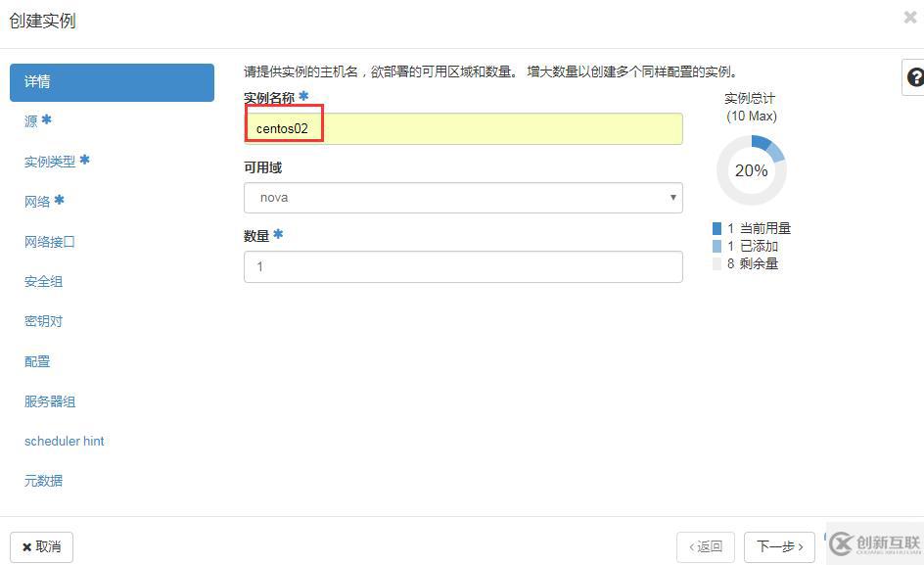This screenshot has width=924, height=565.
Task: Click the 创建实例 dialog title
Action: (42, 21)
